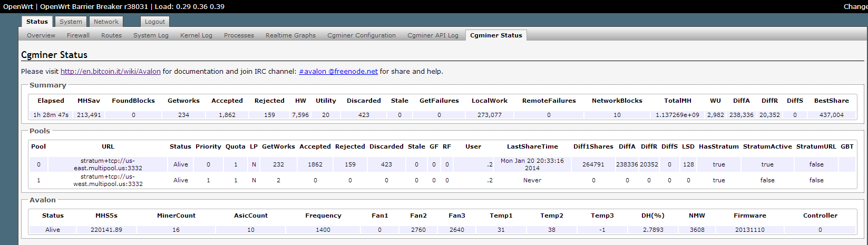This screenshot has height=245, width=868.
Task: Click Fan3 value 2640
Action: point(456,230)
